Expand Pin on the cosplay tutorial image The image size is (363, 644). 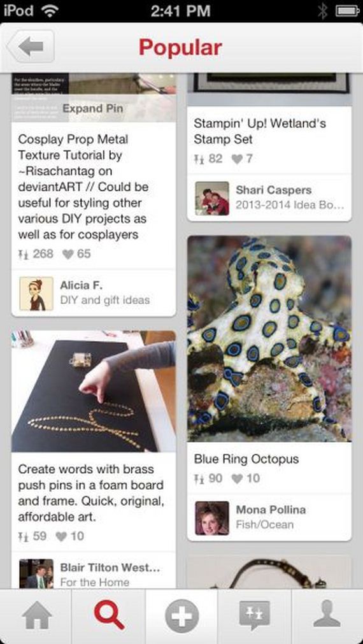pyautogui.click(x=93, y=109)
